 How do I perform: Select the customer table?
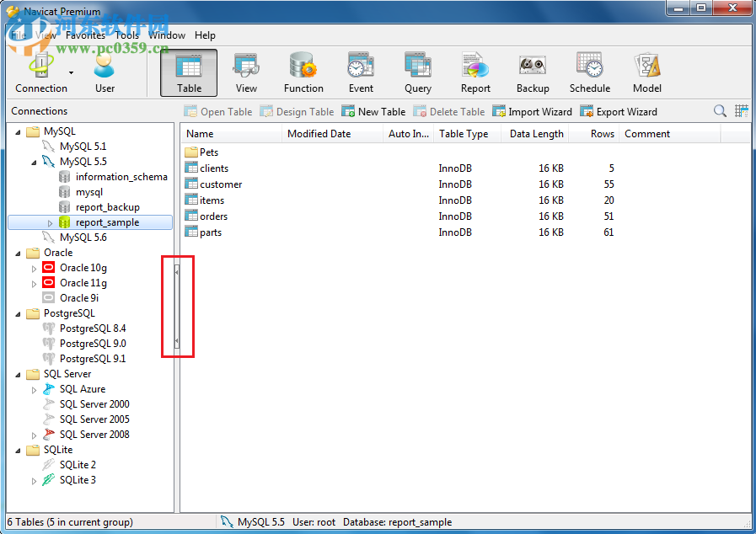point(213,184)
